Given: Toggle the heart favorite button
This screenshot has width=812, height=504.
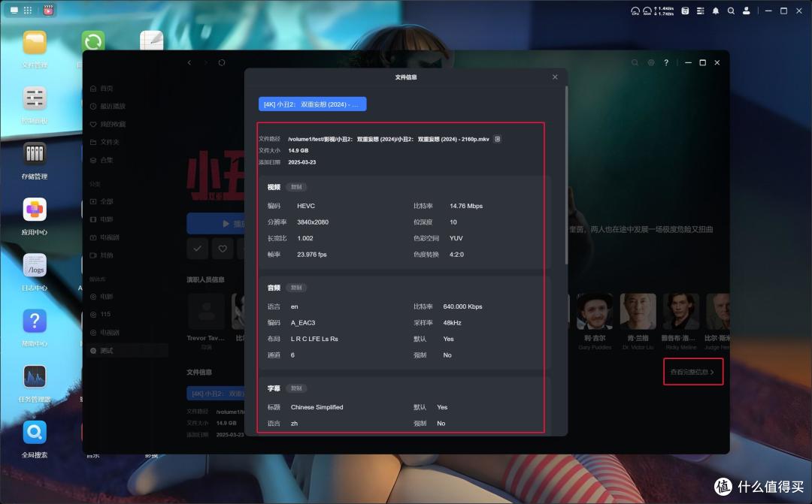Looking at the screenshot, I should click(x=222, y=249).
